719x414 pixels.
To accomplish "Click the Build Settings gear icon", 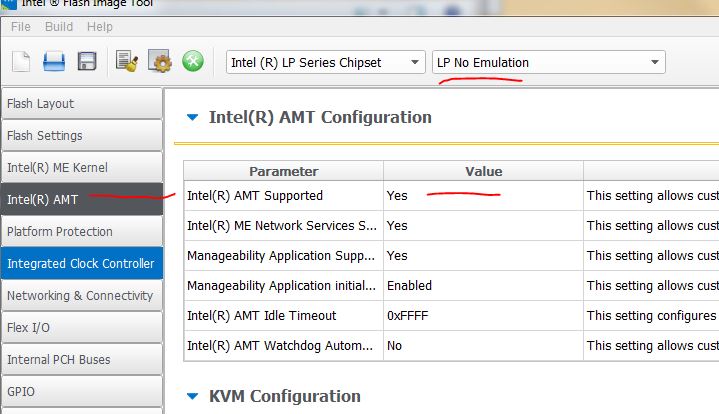I will [x=160, y=61].
